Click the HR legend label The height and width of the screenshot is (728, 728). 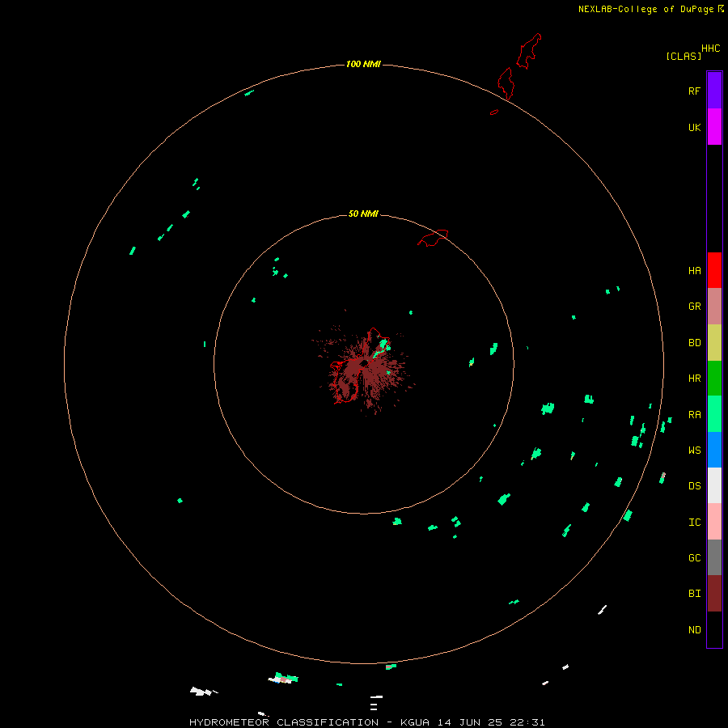click(694, 379)
